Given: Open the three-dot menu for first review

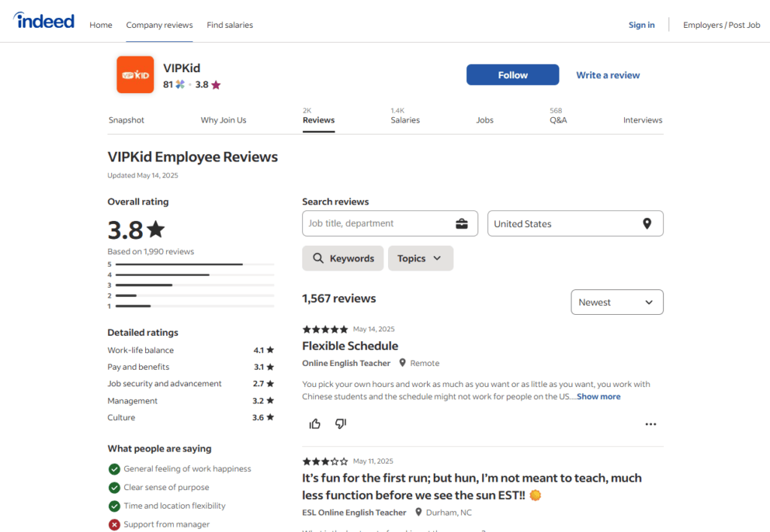Looking at the screenshot, I should pos(650,424).
